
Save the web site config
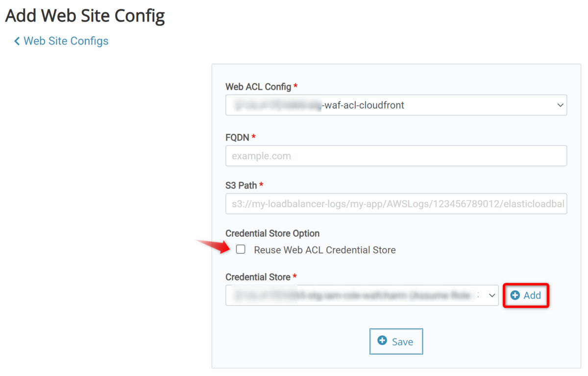coord(396,341)
